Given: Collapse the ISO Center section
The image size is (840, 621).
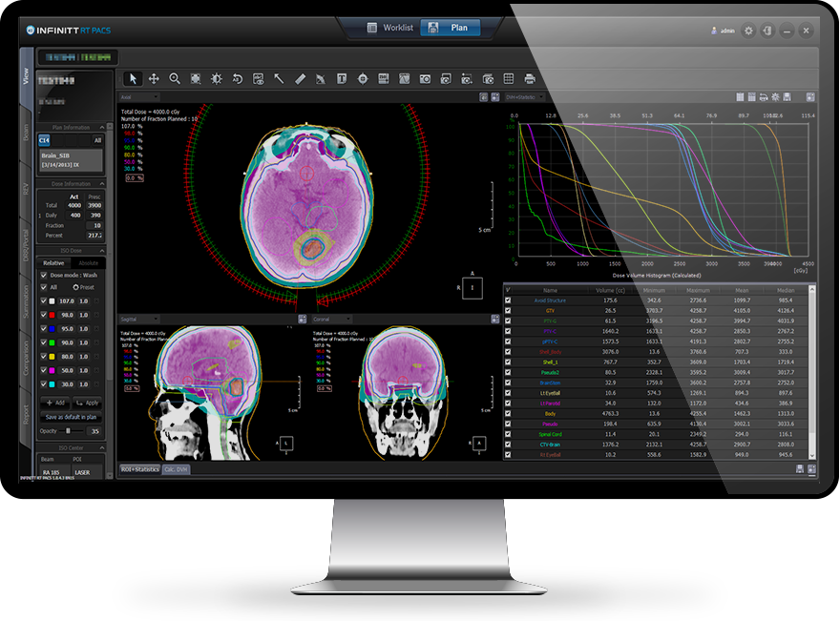Looking at the screenshot, I should [103, 447].
